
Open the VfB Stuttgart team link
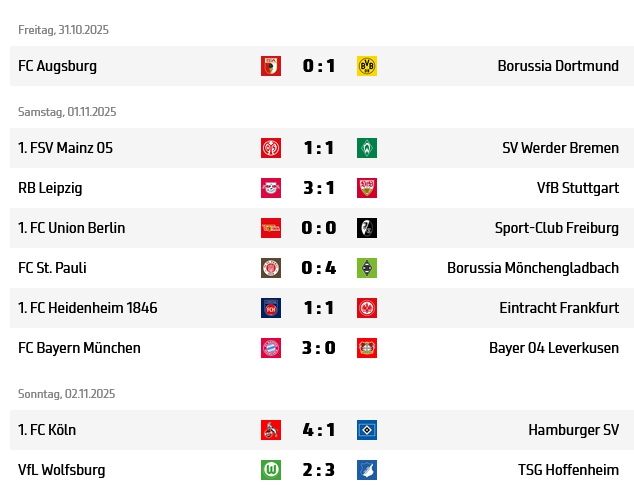tap(577, 188)
